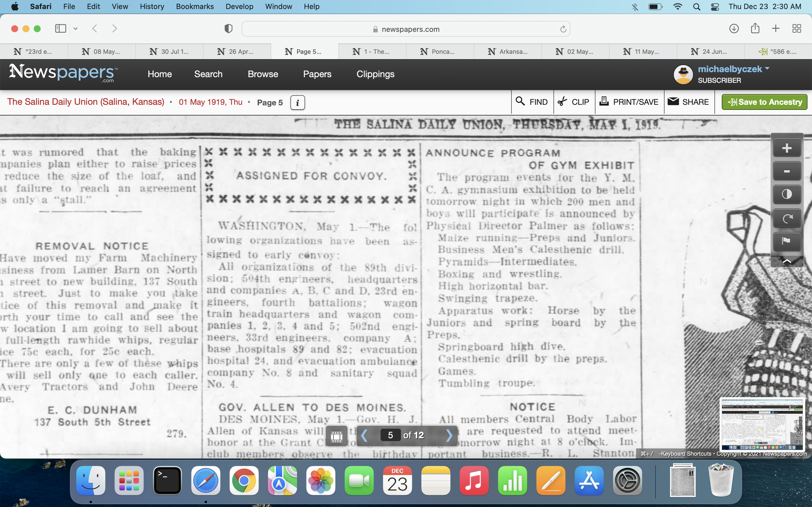Open Safari sidebar options dropdown arrow
Screen dimensions: 812x507
click(76, 29)
